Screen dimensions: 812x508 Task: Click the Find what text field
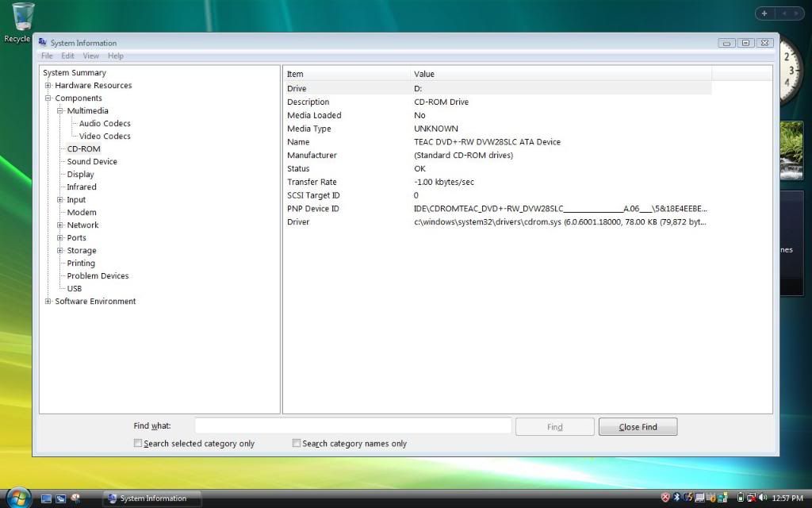[353, 426]
